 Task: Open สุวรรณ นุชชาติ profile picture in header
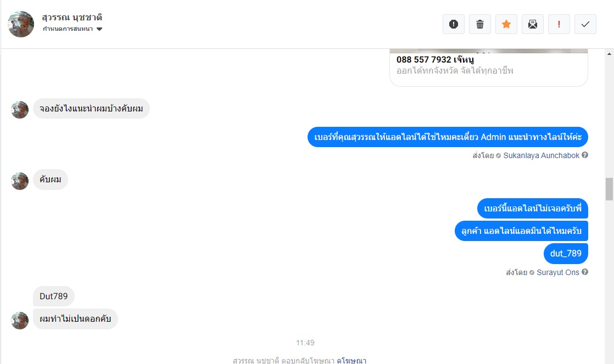pyautogui.click(x=21, y=24)
